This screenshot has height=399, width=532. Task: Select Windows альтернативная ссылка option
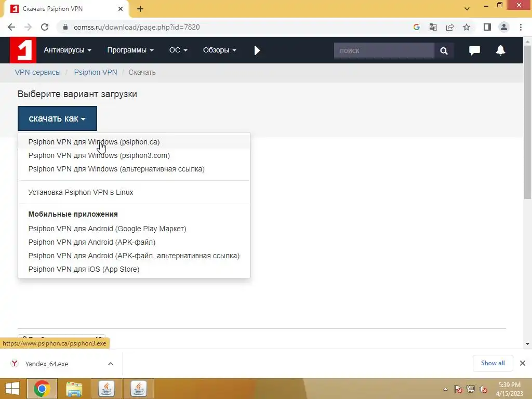(x=134, y=169)
